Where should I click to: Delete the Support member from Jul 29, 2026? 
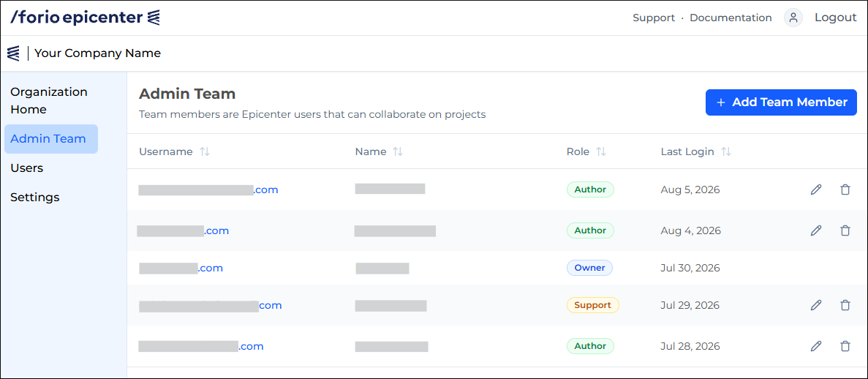[x=845, y=305]
